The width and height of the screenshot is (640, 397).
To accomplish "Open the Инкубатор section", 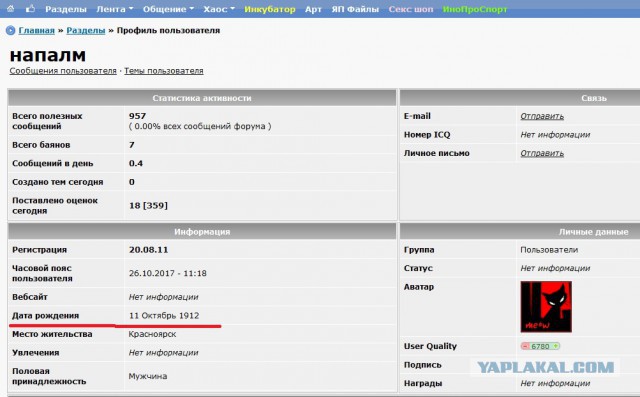I will 270,9.
